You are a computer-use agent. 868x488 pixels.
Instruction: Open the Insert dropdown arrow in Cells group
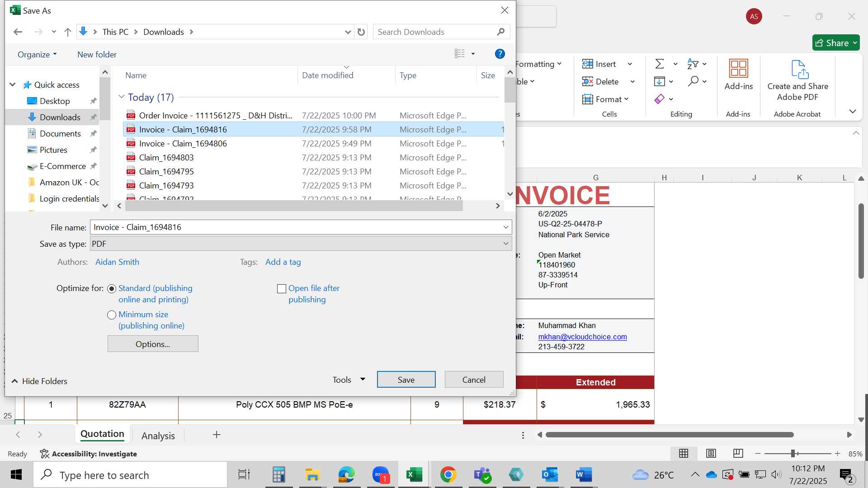coord(630,64)
